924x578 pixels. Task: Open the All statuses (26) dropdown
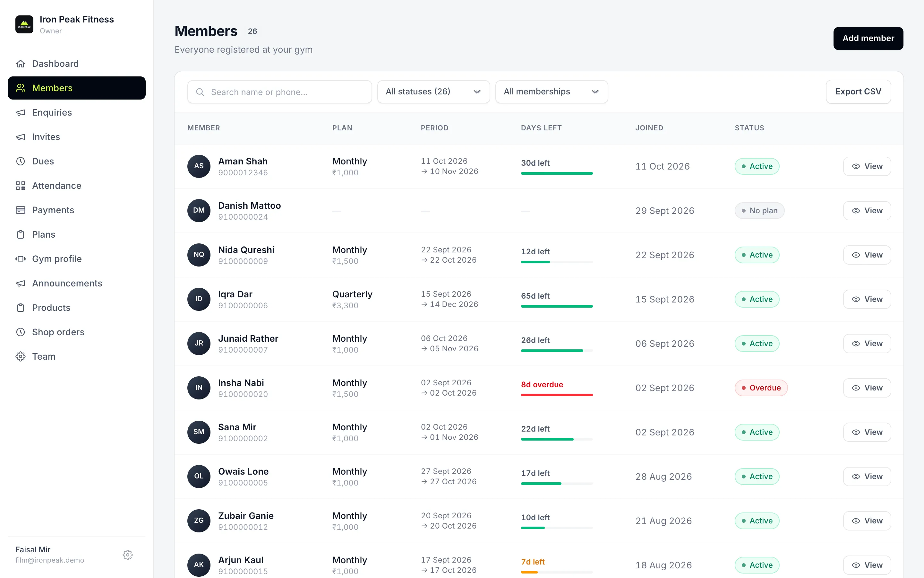(434, 92)
